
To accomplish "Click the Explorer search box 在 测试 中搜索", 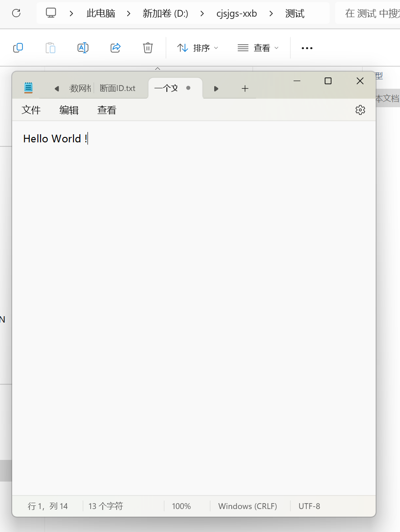I will tap(368, 14).
